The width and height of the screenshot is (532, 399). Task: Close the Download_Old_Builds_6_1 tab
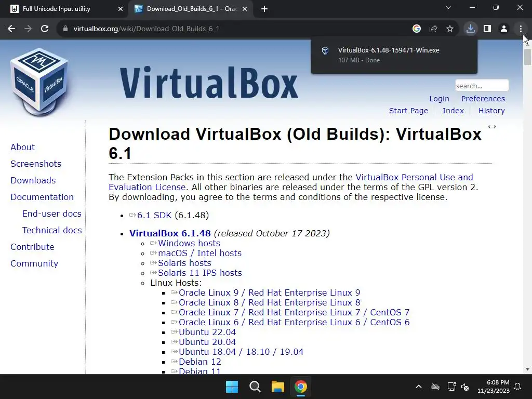(x=245, y=9)
